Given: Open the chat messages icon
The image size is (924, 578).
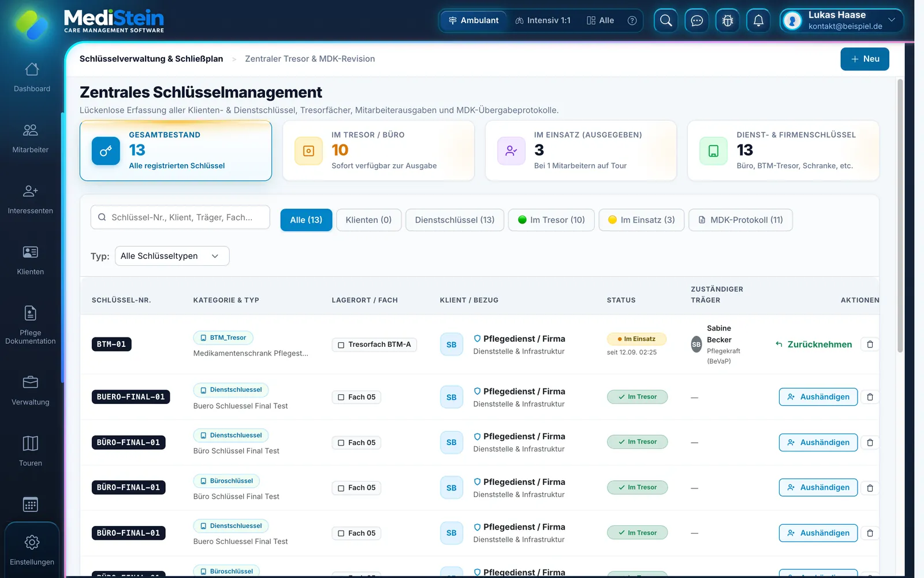Looking at the screenshot, I should [x=697, y=21].
